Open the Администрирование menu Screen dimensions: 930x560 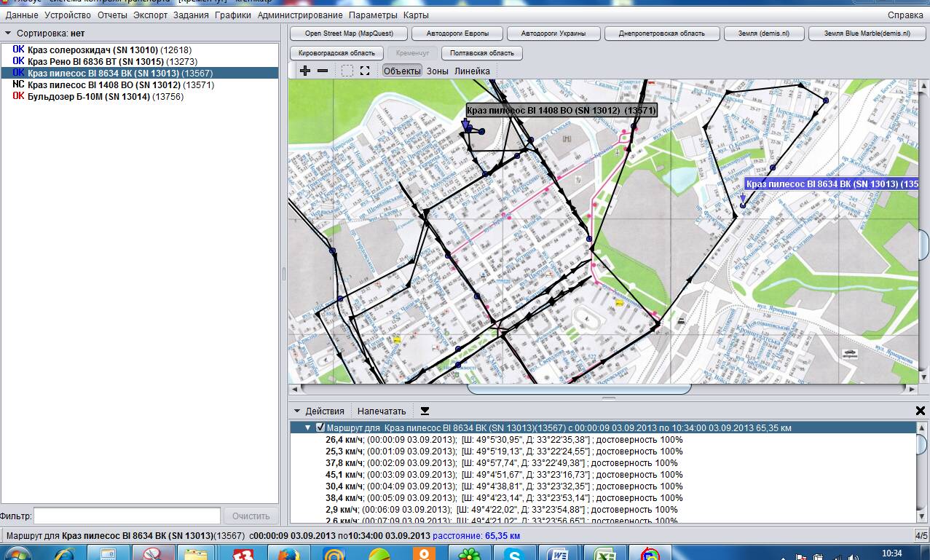(x=299, y=15)
